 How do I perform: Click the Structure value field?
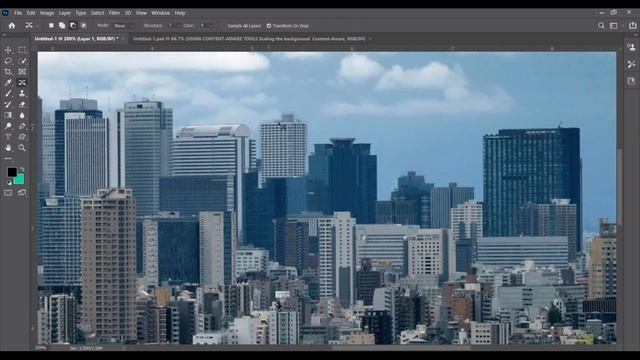click(x=170, y=26)
